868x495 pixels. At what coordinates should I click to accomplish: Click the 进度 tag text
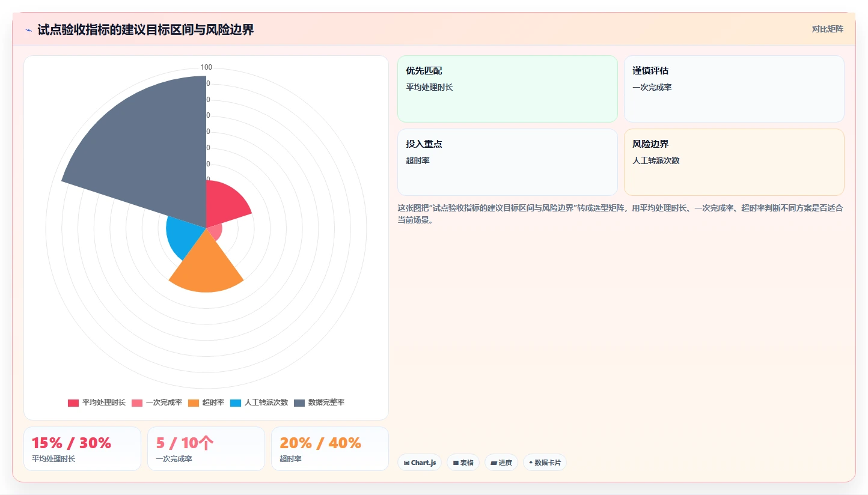coord(506,463)
